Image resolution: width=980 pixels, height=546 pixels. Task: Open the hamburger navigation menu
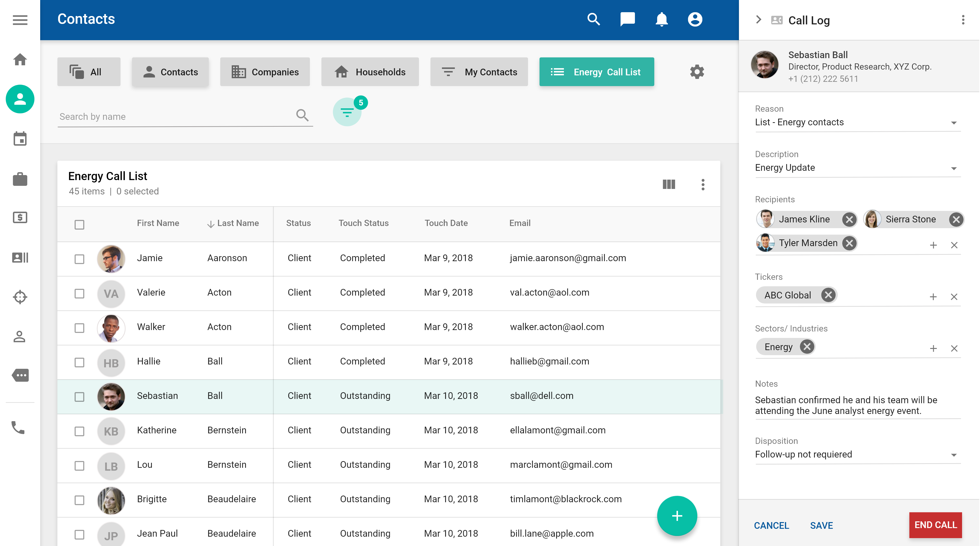coord(20,20)
